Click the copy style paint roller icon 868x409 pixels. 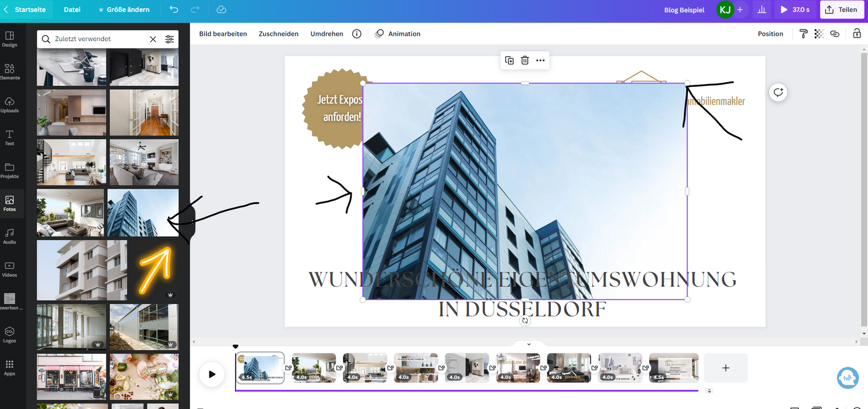[803, 34]
